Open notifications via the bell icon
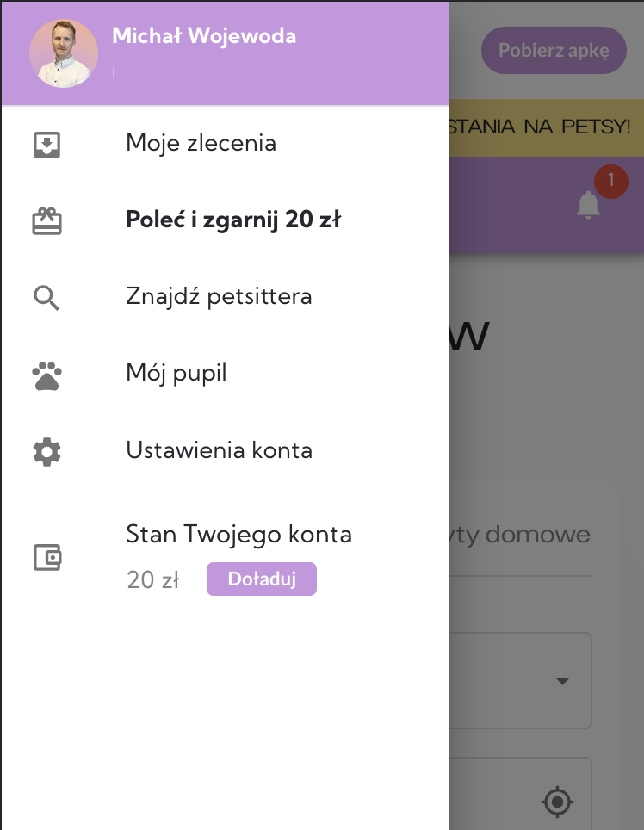The width and height of the screenshot is (644, 830). coord(589,205)
